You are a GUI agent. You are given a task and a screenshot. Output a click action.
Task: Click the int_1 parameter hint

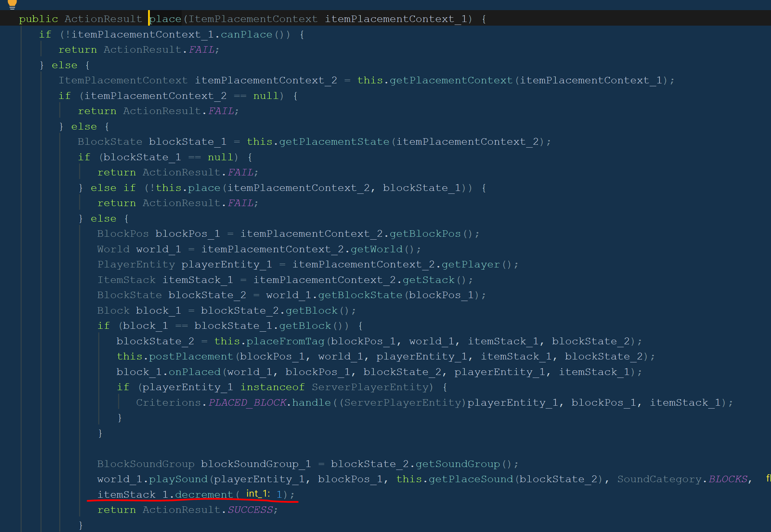click(257, 494)
